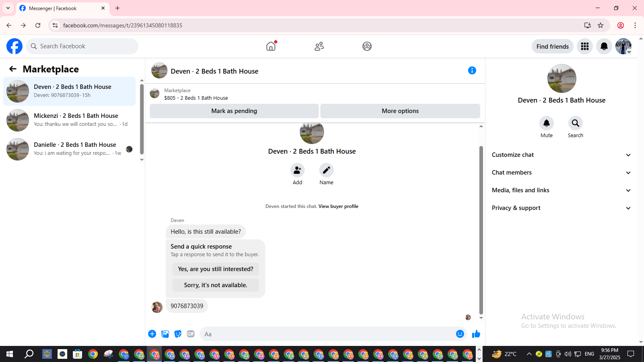644x362 pixels.
Task: Open volume control in system tray
Action: (x=568, y=354)
